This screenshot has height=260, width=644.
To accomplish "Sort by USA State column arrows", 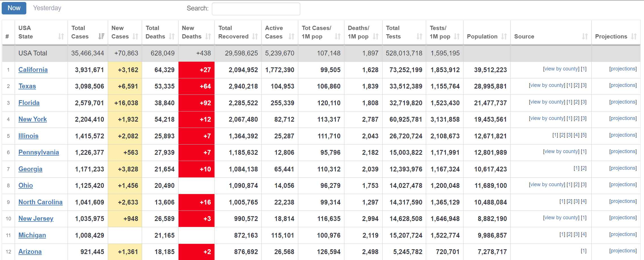I will coord(61,36).
